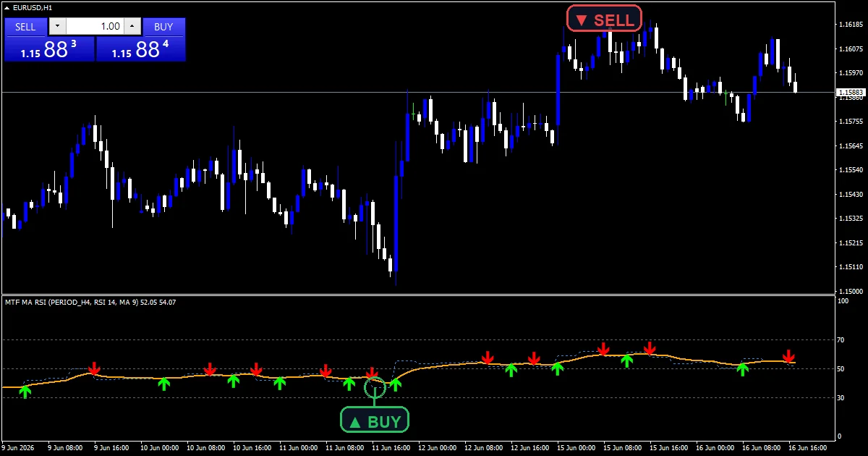The height and width of the screenshot is (456, 868).
Task: Click the 1.16075 price scale label
Action: coord(851,49)
